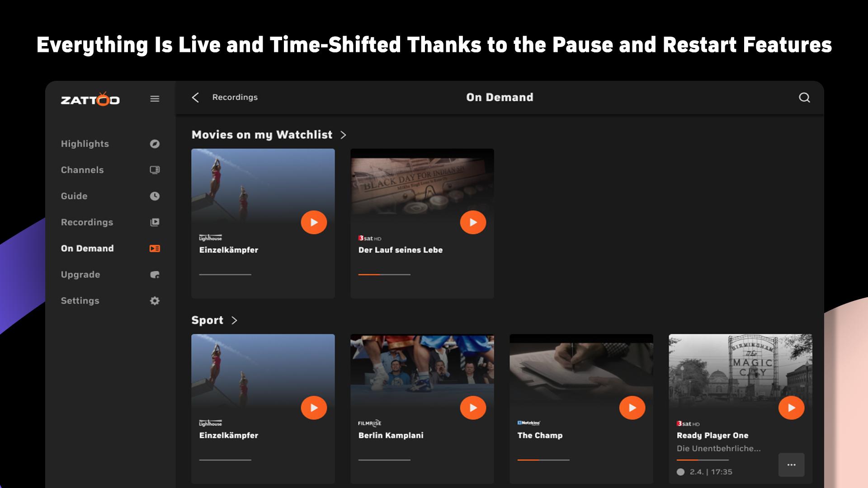
Task: Open more options on Ready Player One
Action: 791,465
